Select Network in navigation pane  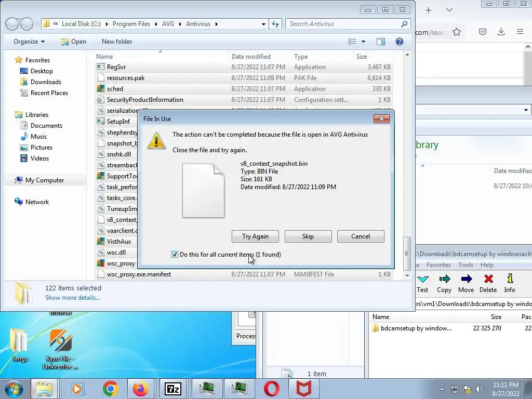(37, 202)
